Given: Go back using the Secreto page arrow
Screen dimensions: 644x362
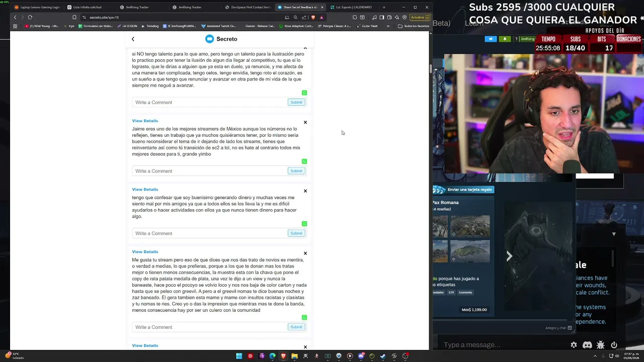Looking at the screenshot, I should [x=133, y=39].
